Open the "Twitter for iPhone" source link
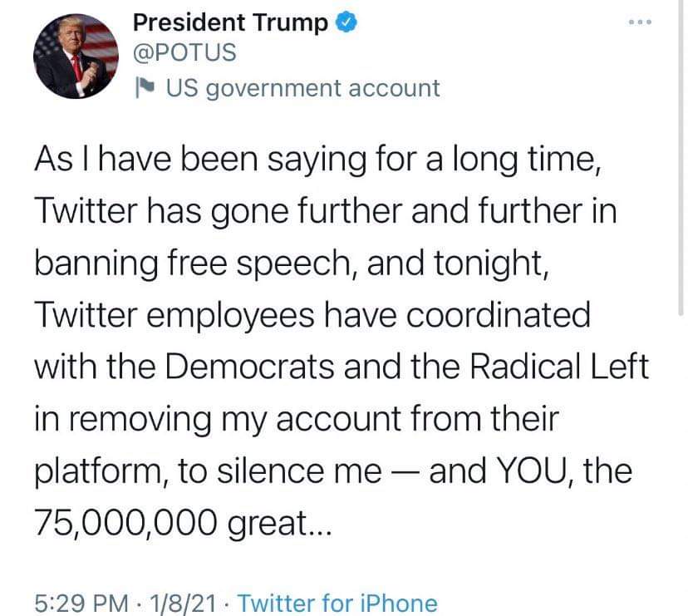688x616 pixels. point(337,603)
